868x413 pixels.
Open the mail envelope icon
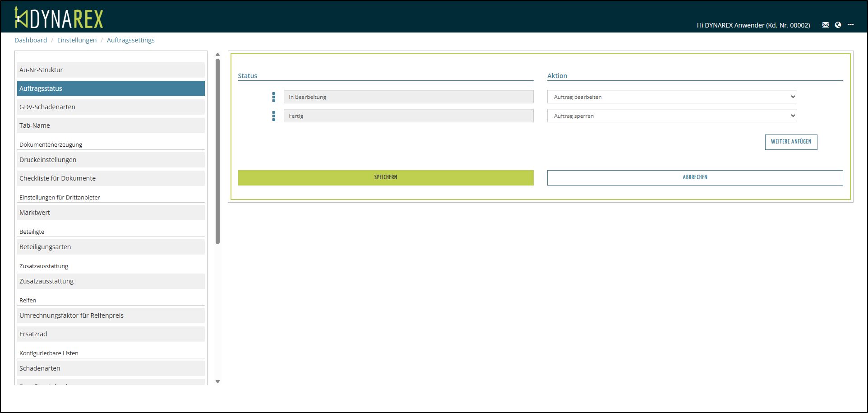click(x=825, y=25)
